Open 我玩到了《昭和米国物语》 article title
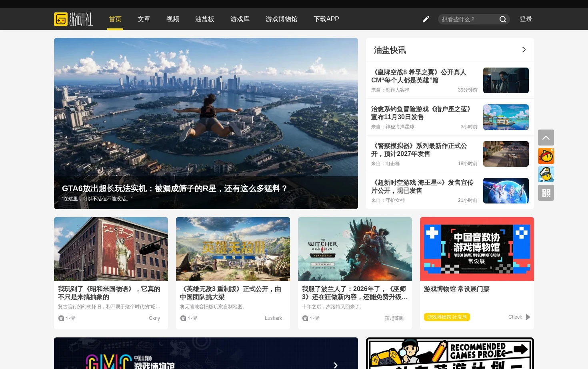The width and height of the screenshot is (588, 369). 109,293
